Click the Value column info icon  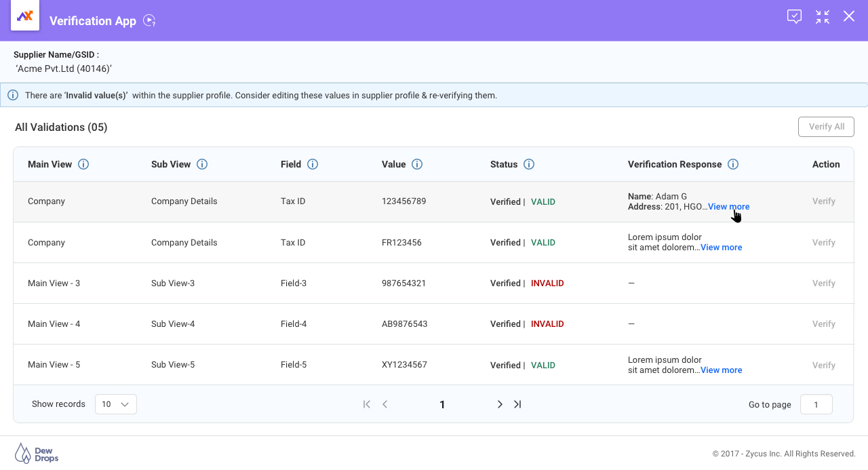click(418, 164)
